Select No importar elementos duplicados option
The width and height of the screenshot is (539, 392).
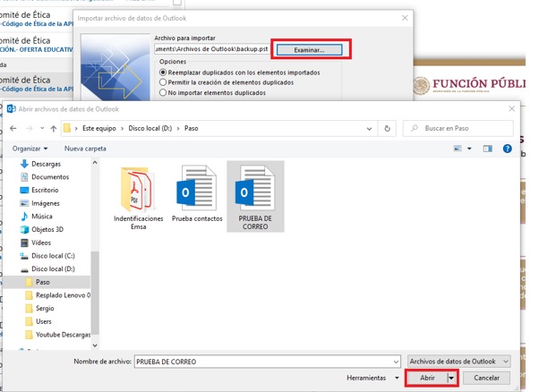[163, 91]
